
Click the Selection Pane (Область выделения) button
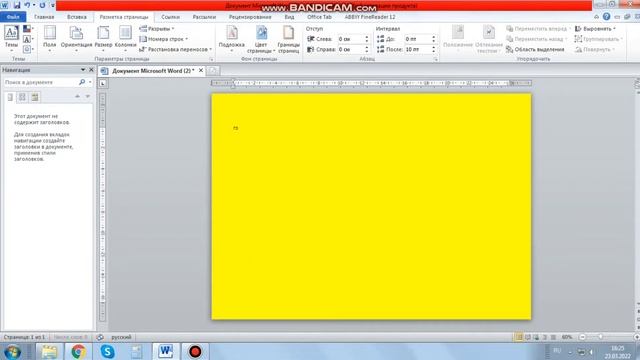pyautogui.click(x=535, y=49)
